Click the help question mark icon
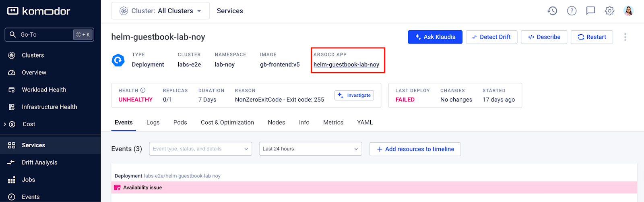644x202 pixels. click(572, 11)
